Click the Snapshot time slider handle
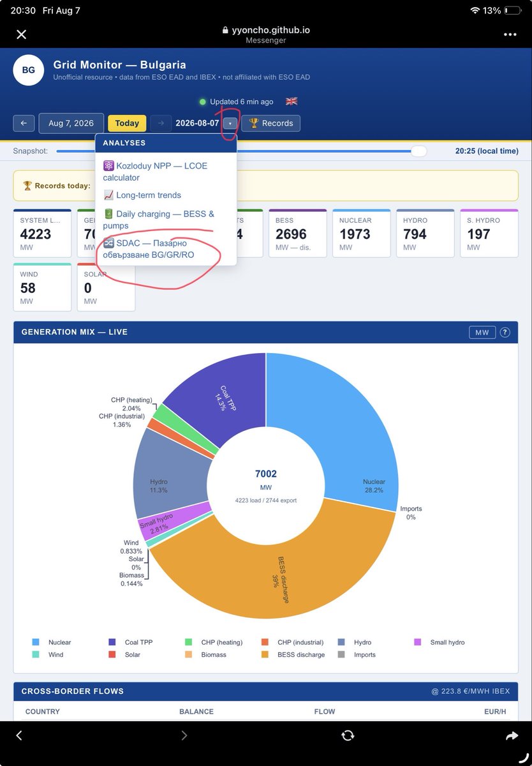 pyautogui.click(x=419, y=151)
